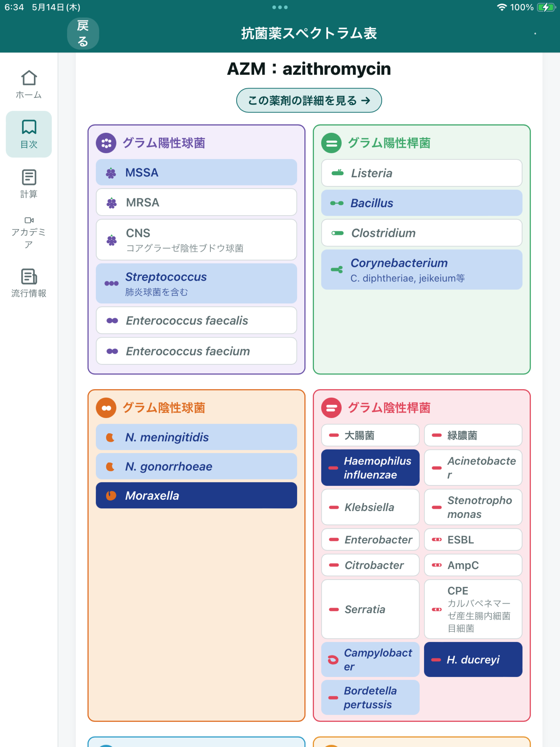Screen dimensions: 560x747
Task: Click the rod icon beside Listeria
Action: pos(338,173)
